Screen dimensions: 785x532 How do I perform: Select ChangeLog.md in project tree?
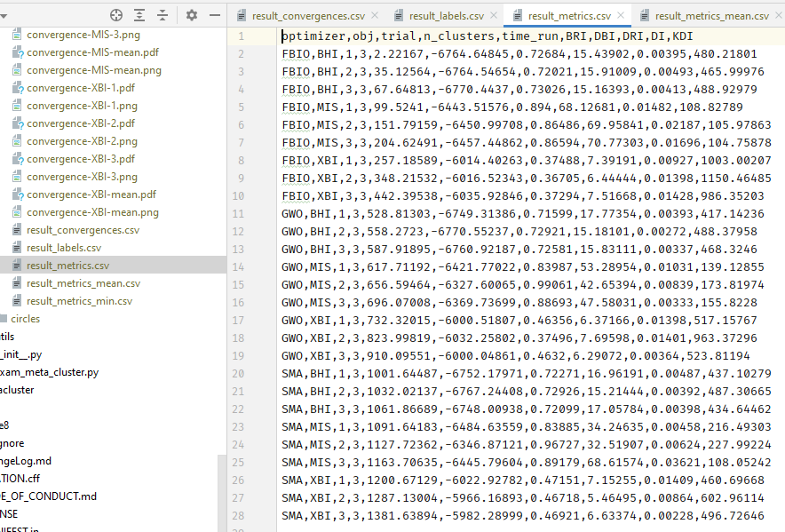[x=26, y=461]
